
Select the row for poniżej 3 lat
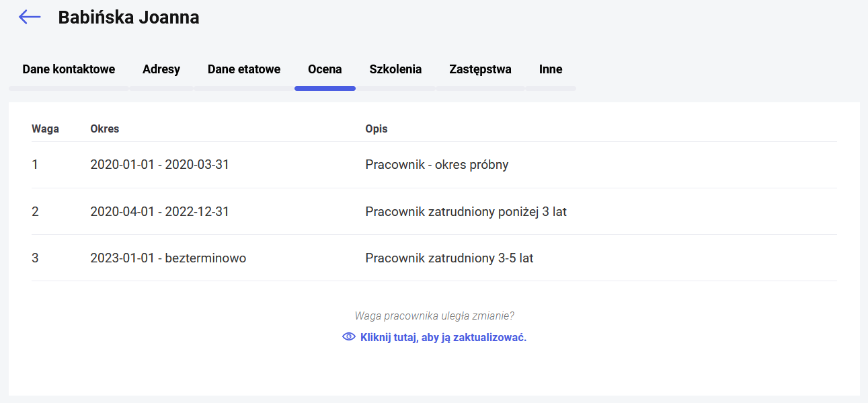434,211
